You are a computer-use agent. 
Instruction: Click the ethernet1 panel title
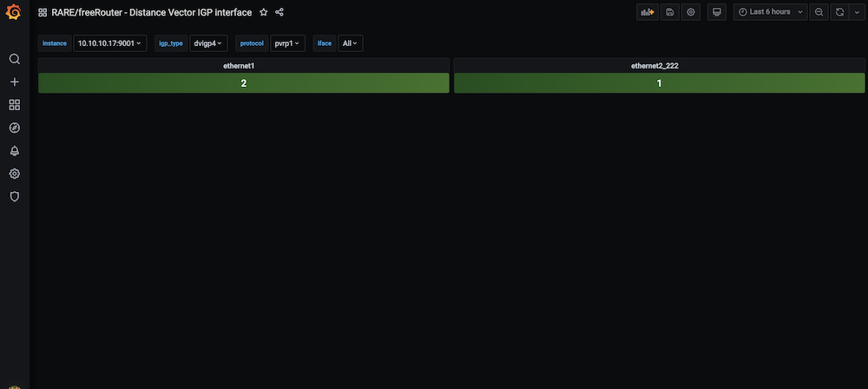(239, 65)
